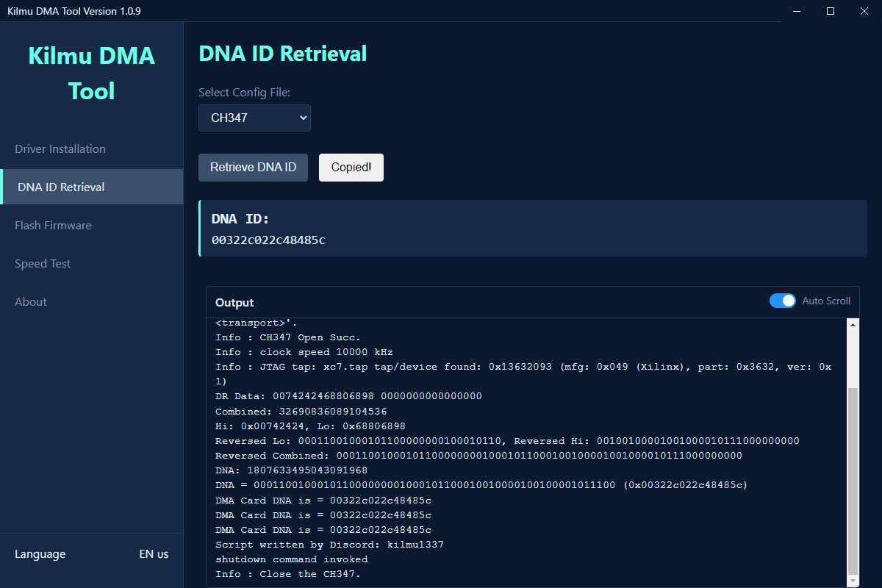Image resolution: width=882 pixels, height=588 pixels.
Task: Expand the CH347 config file dropdown
Action: tap(254, 118)
